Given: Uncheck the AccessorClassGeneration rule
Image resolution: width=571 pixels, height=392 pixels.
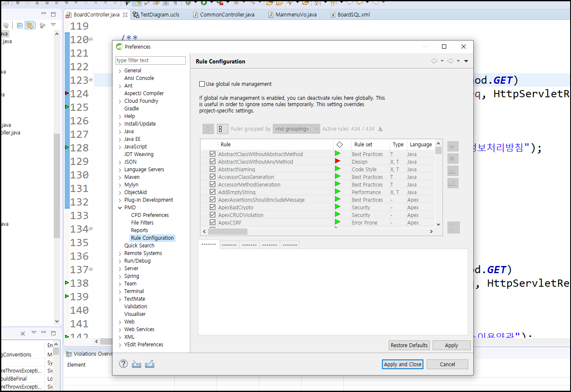Looking at the screenshot, I should pyautogui.click(x=212, y=177).
